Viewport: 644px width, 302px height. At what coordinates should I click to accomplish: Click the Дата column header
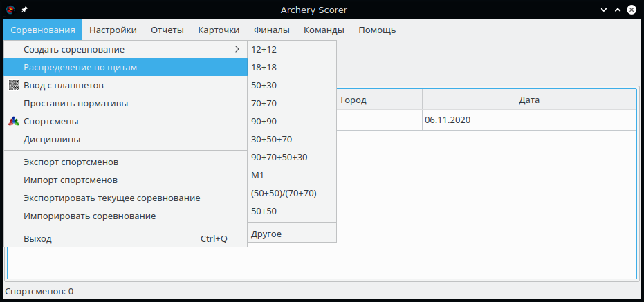(x=529, y=100)
